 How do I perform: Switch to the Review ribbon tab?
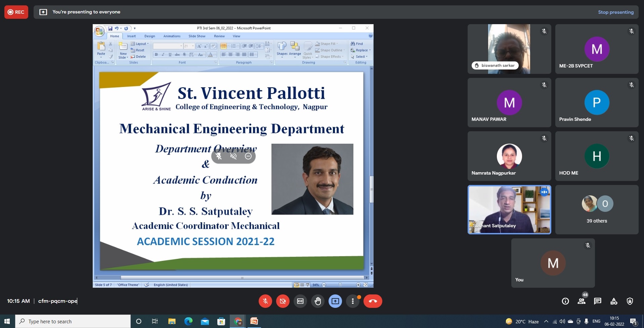[x=219, y=36]
